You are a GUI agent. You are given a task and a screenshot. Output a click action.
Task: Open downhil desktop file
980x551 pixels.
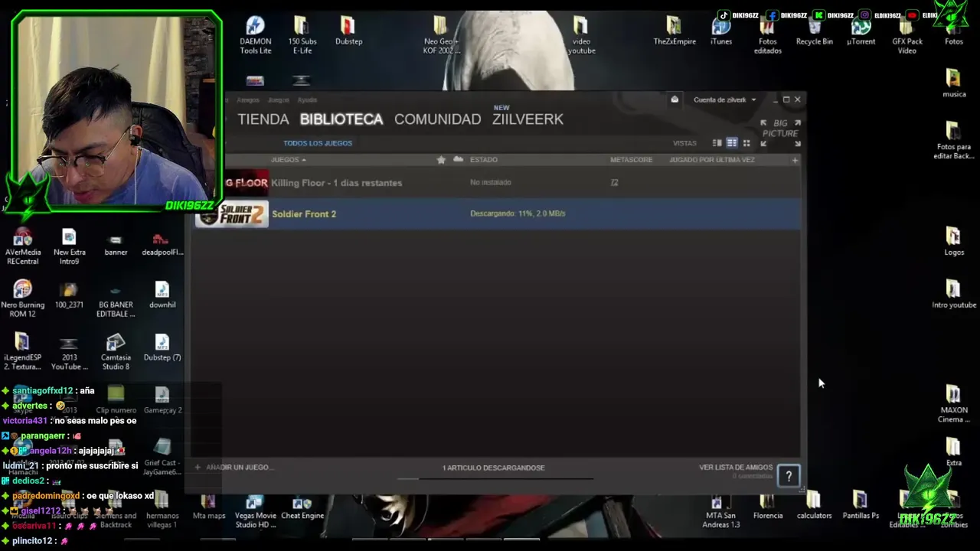pyautogui.click(x=162, y=295)
